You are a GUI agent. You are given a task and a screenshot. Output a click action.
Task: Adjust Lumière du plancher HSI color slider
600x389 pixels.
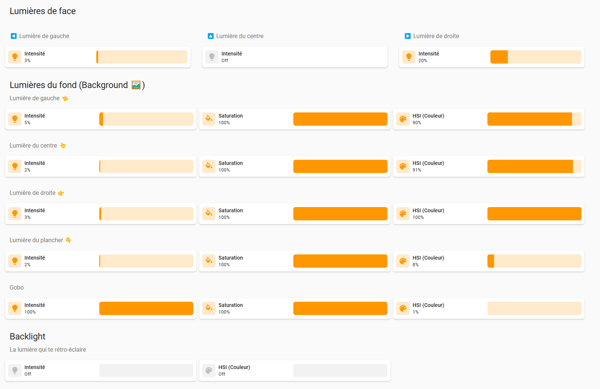534,261
